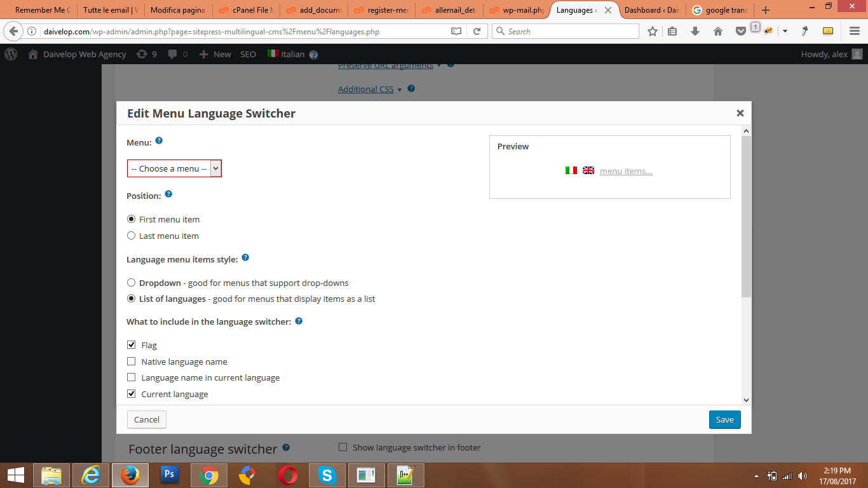Screen dimensions: 868x488
Task: Select Last menu item position
Action: coord(132,236)
